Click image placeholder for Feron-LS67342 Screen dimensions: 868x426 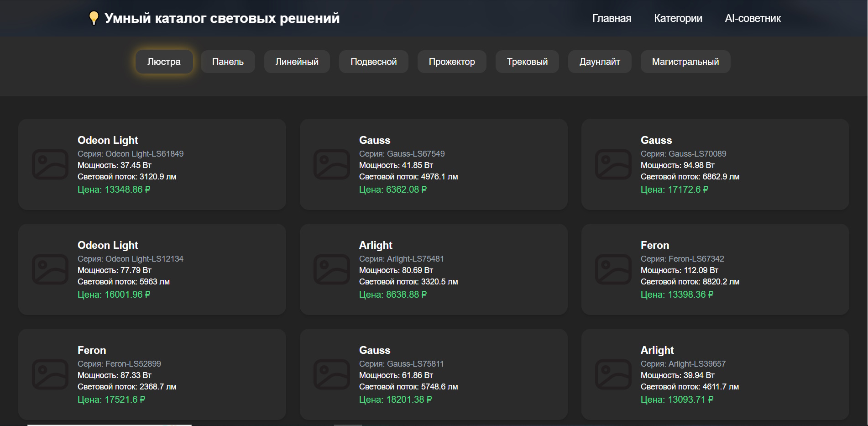click(613, 269)
